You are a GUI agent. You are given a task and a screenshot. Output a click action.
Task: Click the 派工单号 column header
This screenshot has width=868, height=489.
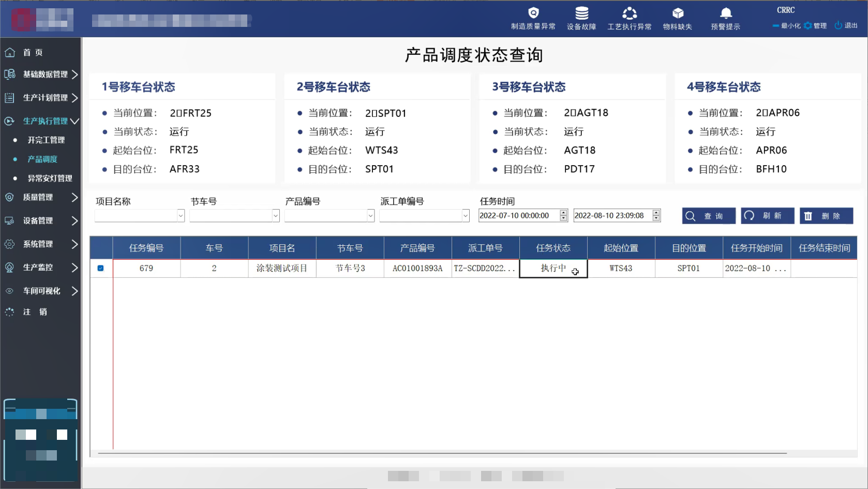click(x=485, y=248)
